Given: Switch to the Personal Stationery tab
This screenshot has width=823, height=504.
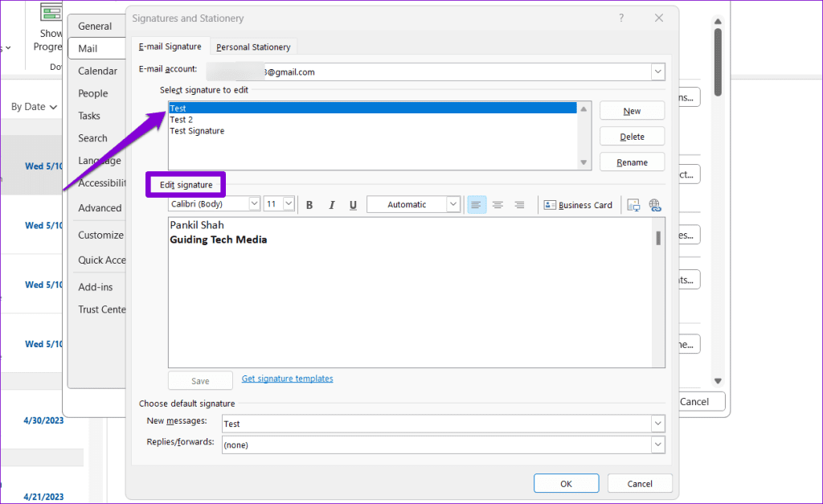Looking at the screenshot, I should point(253,47).
